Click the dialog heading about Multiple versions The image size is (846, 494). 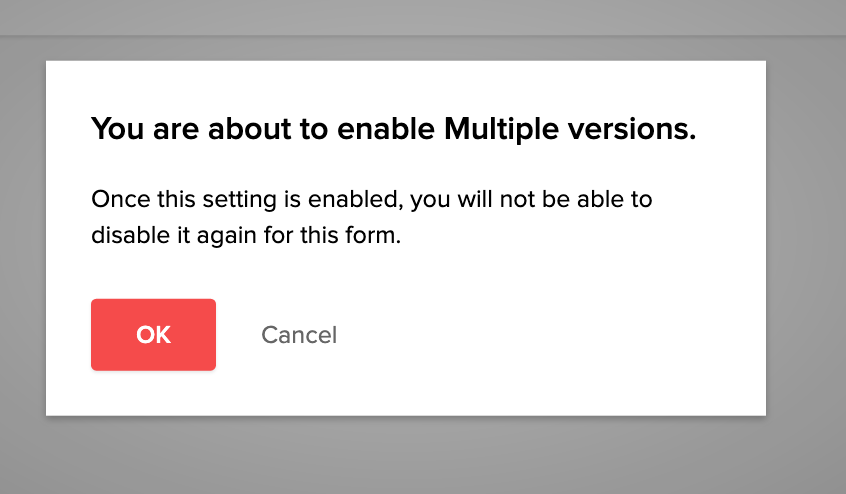(x=393, y=129)
